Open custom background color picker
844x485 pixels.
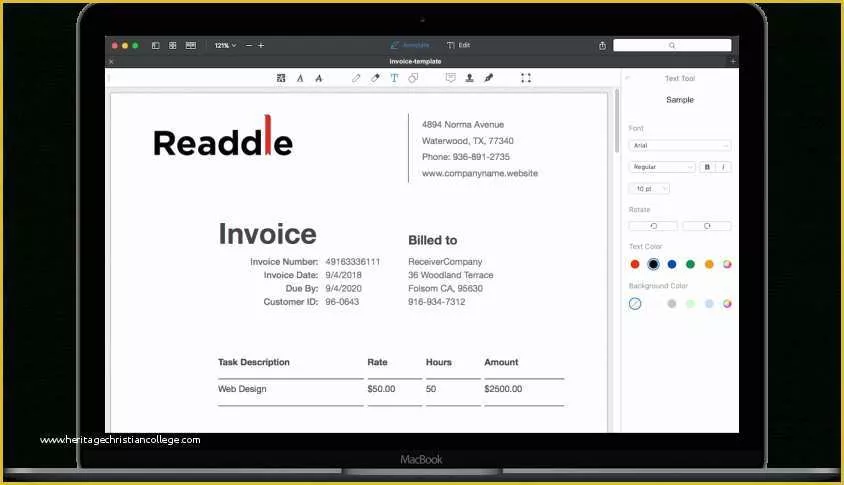(727, 304)
